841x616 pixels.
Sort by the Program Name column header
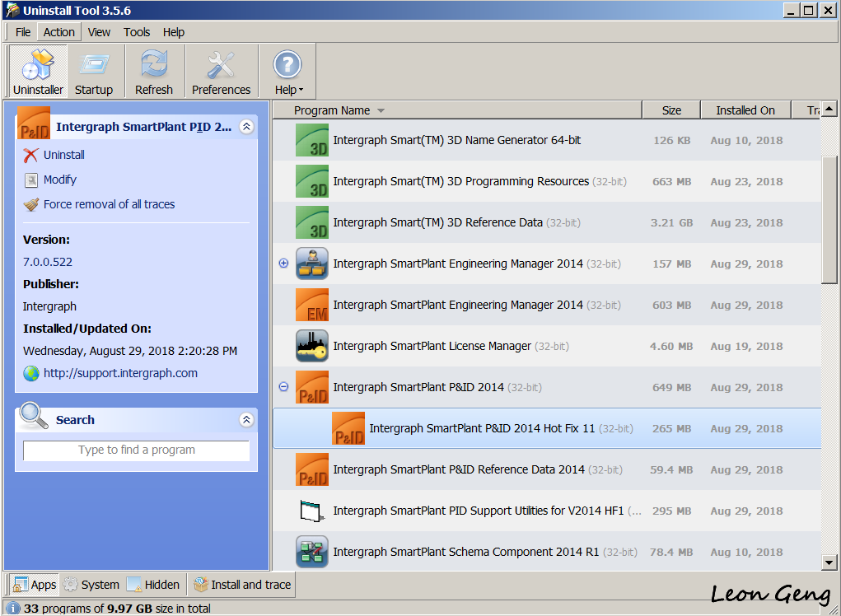click(457, 110)
